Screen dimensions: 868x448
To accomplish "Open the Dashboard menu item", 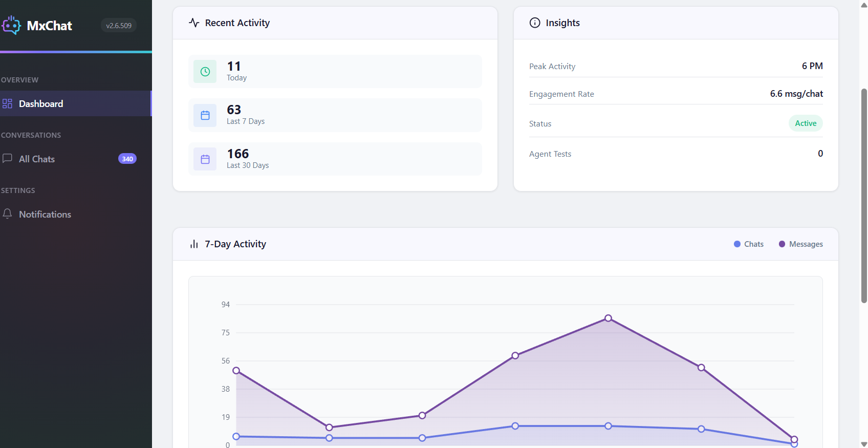I will pyautogui.click(x=41, y=103).
